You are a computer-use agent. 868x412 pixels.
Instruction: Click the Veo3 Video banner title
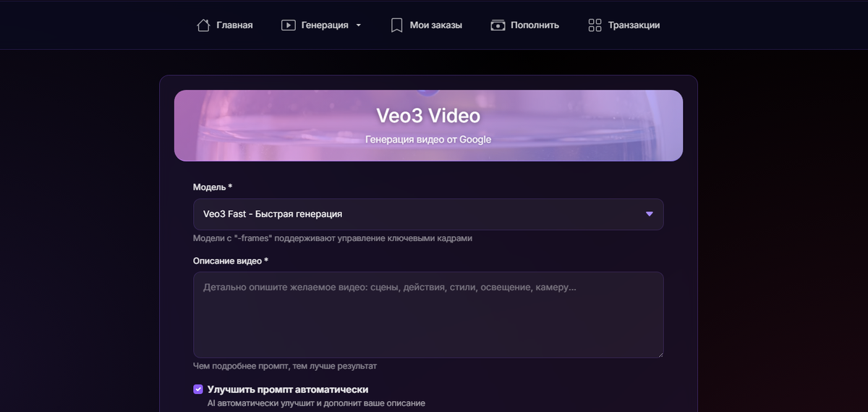click(x=428, y=116)
